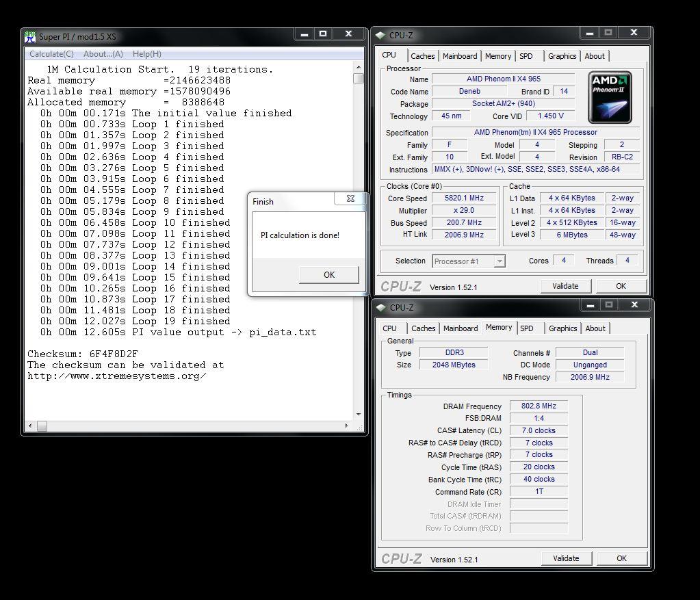
Task: Click the CAS# Latency value 7.0 clocks
Action: coord(539,430)
